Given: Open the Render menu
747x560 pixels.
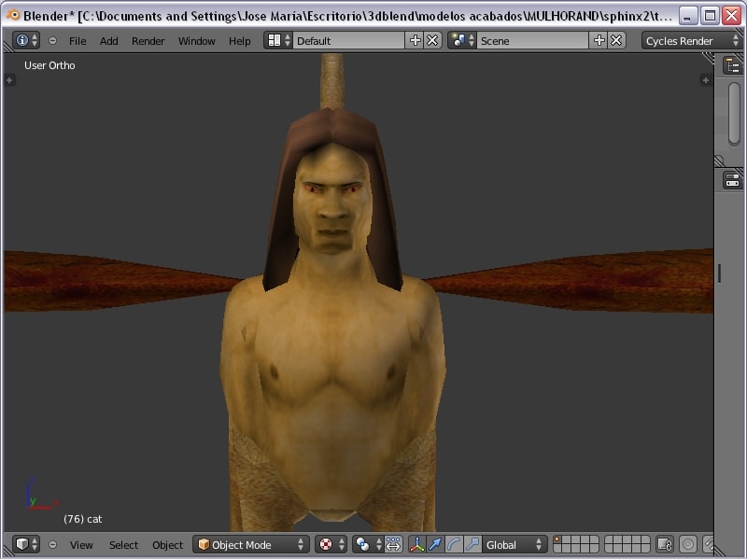Looking at the screenshot, I should point(148,41).
